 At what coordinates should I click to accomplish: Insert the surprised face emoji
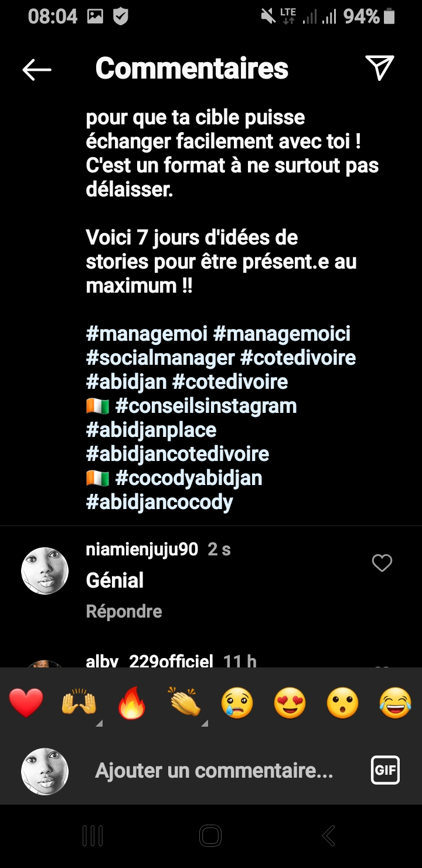tap(343, 703)
